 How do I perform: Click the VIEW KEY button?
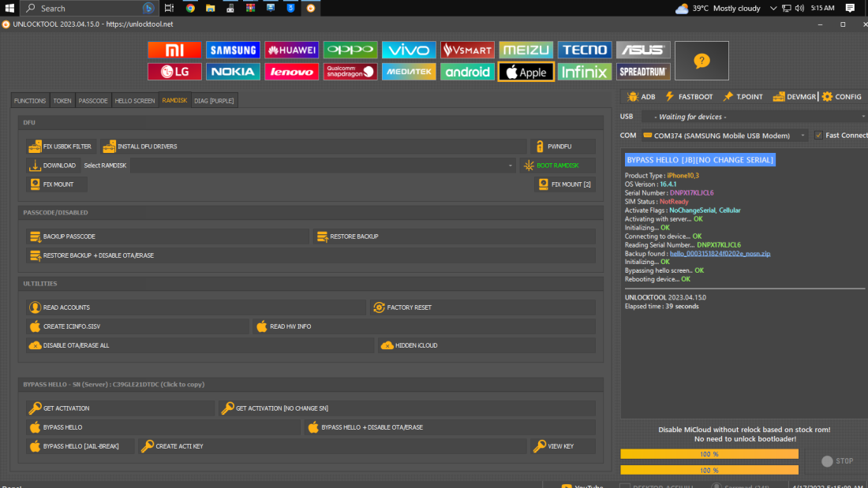click(563, 446)
